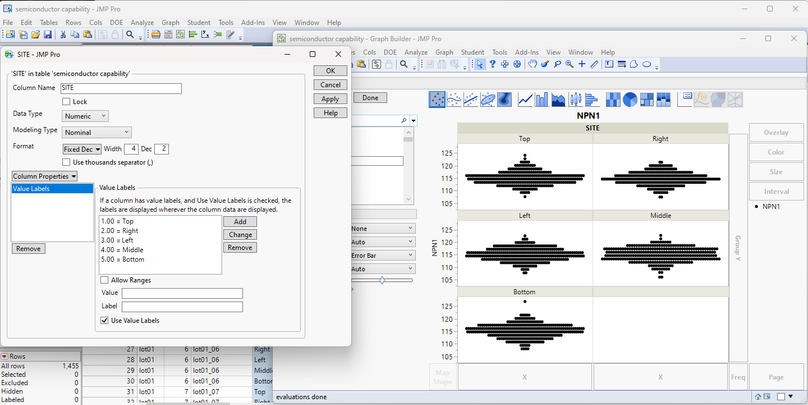The width and height of the screenshot is (808, 405).
Task: Choose the Treemap element icon
Action: pyautogui.click(x=646, y=99)
